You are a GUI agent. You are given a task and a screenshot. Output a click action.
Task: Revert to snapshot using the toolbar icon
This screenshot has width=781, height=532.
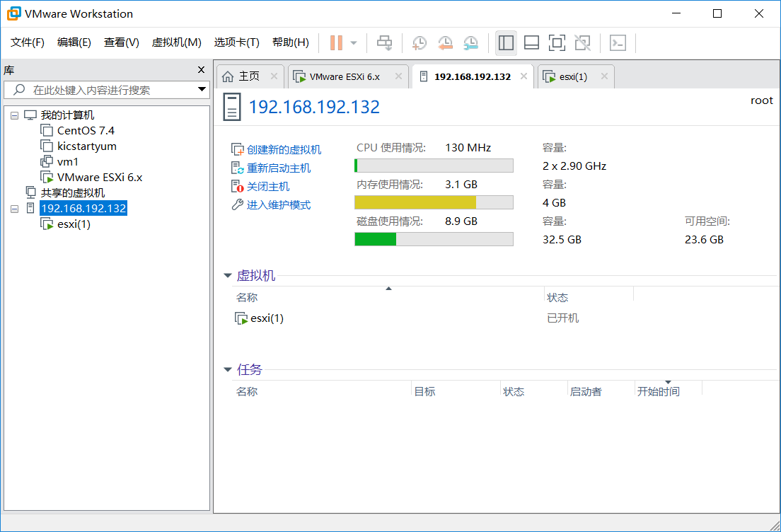[445, 43]
